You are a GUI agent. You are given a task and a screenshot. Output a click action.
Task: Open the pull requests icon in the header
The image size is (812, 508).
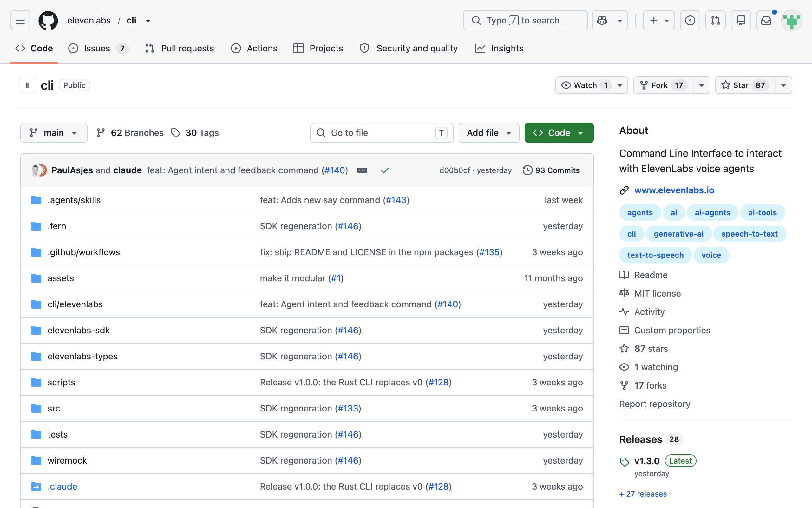715,21
